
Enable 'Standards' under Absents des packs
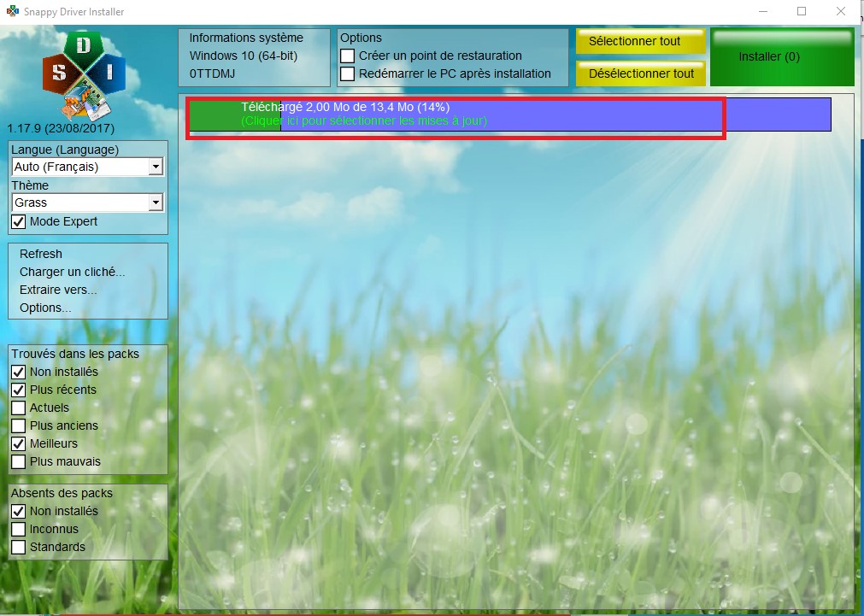(18, 547)
